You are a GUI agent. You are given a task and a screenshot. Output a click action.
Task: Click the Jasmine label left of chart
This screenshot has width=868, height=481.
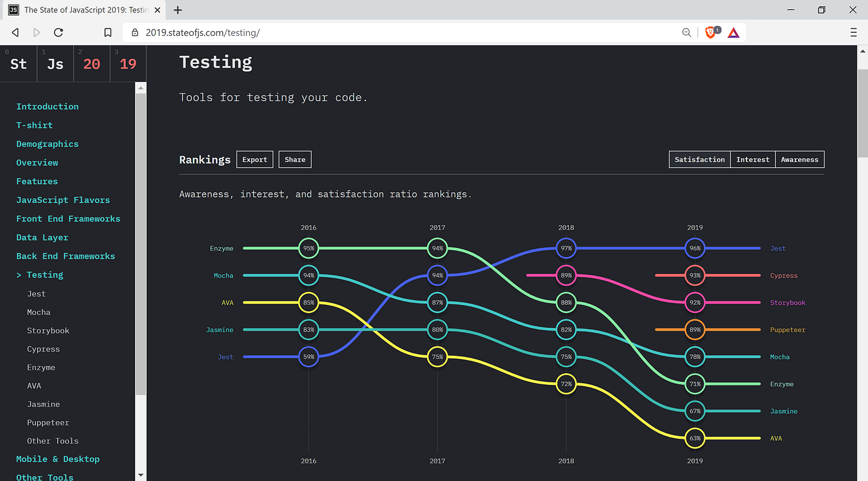(219, 330)
